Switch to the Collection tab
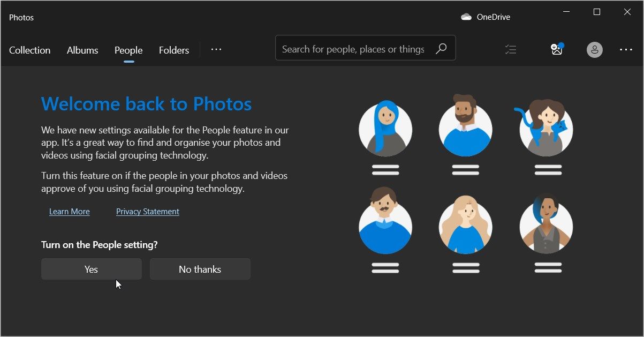This screenshot has width=644, height=337. [30, 50]
